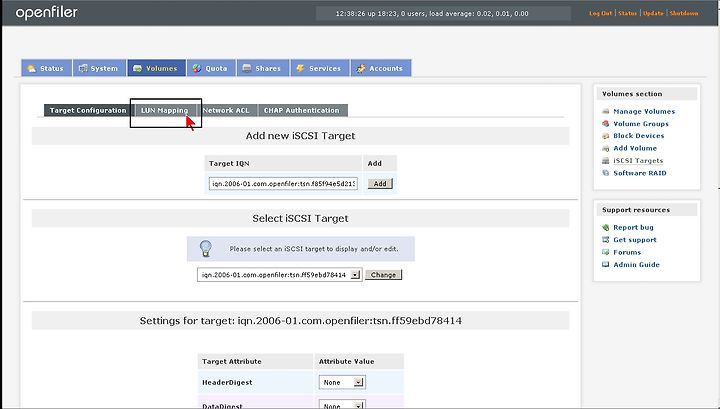
Task: Click the Log Out link
Action: [601, 13]
